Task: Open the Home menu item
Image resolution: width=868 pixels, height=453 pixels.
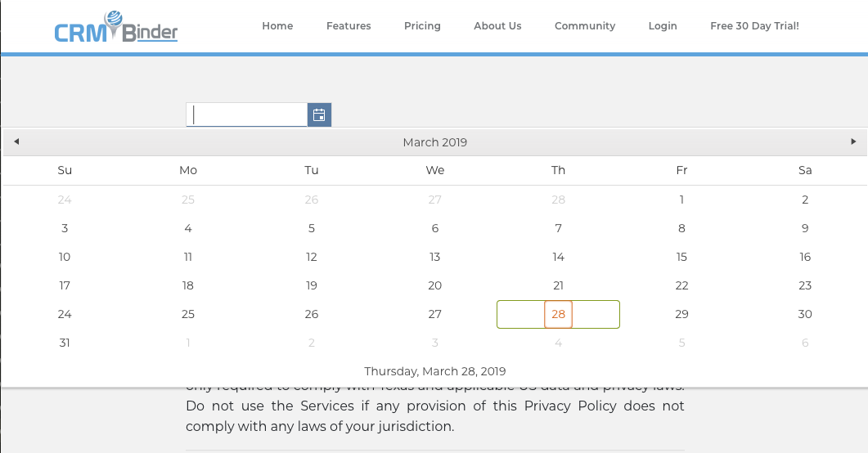Action: pyautogui.click(x=277, y=26)
